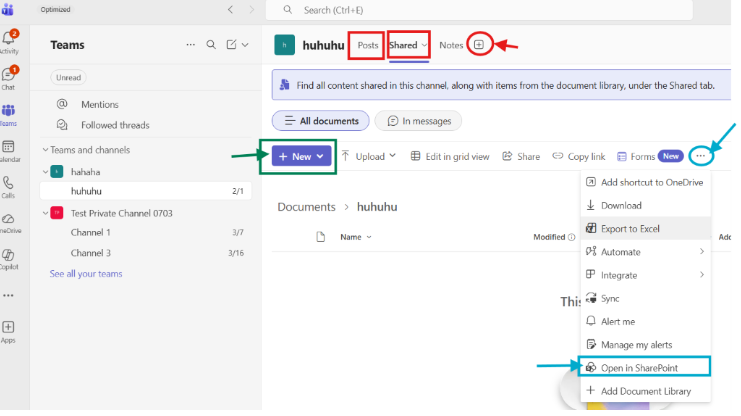Click See all your teams link
Image resolution: width=741 pixels, height=416 pixels.
tap(86, 274)
